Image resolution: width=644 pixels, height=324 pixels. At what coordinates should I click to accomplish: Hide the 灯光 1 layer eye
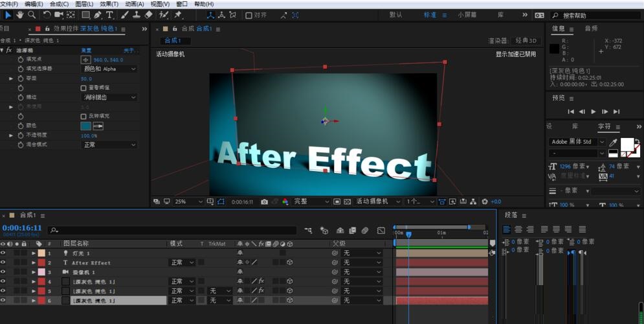pyautogui.click(x=3, y=253)
